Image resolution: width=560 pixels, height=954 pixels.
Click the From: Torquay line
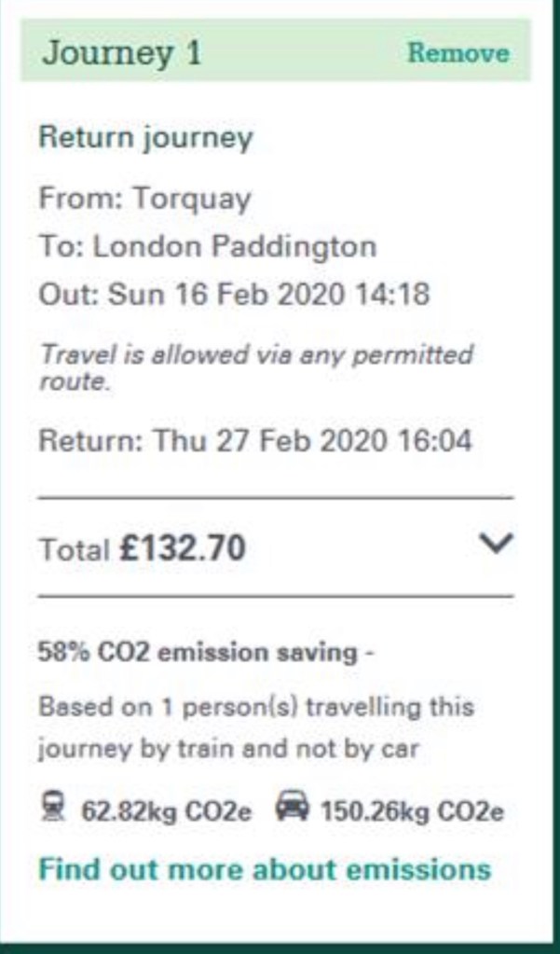pyautogui.click(x=144, y=199)
